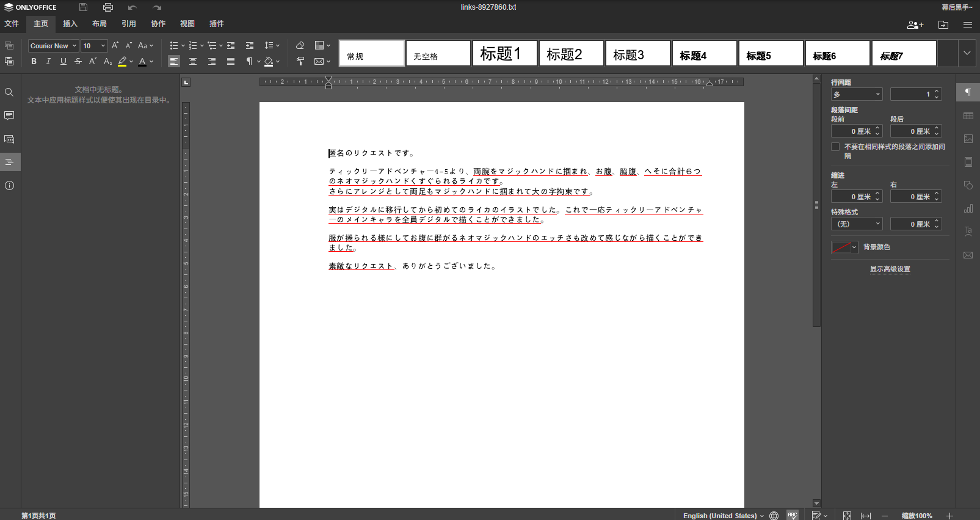
Task: Click the left indent value field
Action: click(852, 197)
